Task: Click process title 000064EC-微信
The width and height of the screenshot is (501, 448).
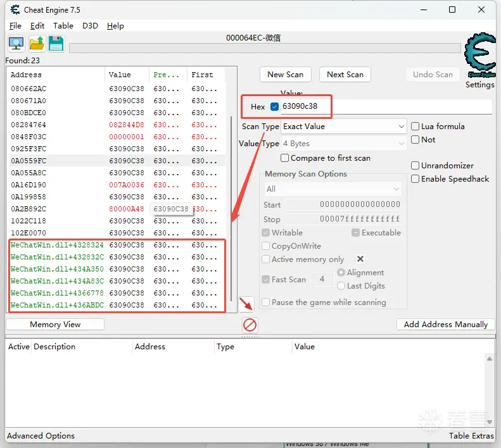Action: tap(253, 38)
